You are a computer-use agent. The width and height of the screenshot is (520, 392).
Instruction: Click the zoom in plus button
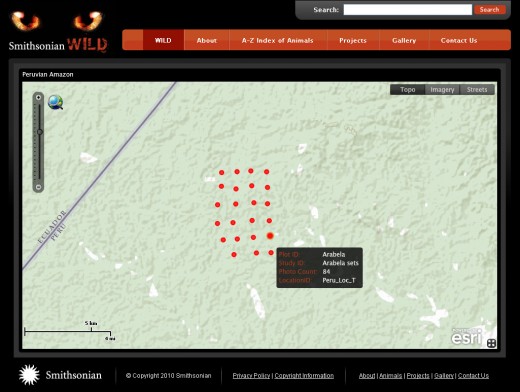tap(39, 97)
